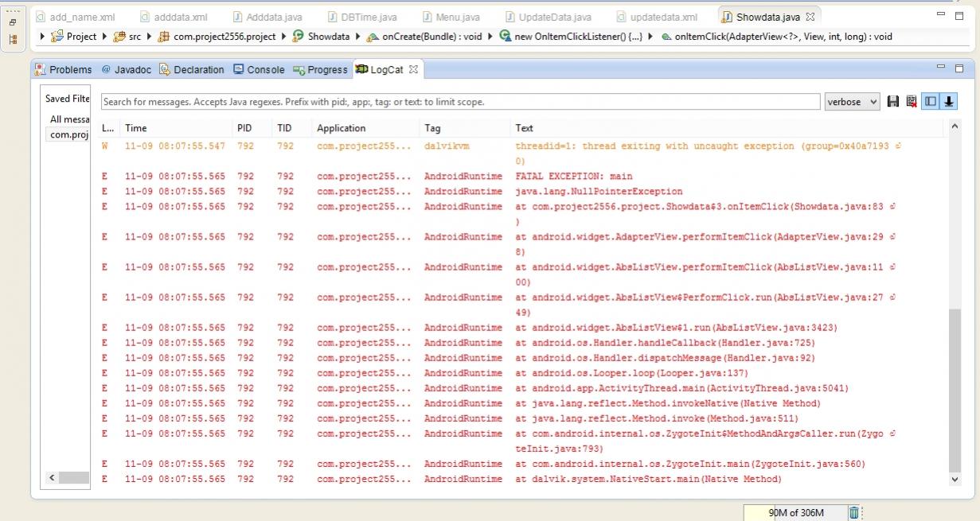
Task: Expand the src breadcrumb arrow
Action: (149, 37)
